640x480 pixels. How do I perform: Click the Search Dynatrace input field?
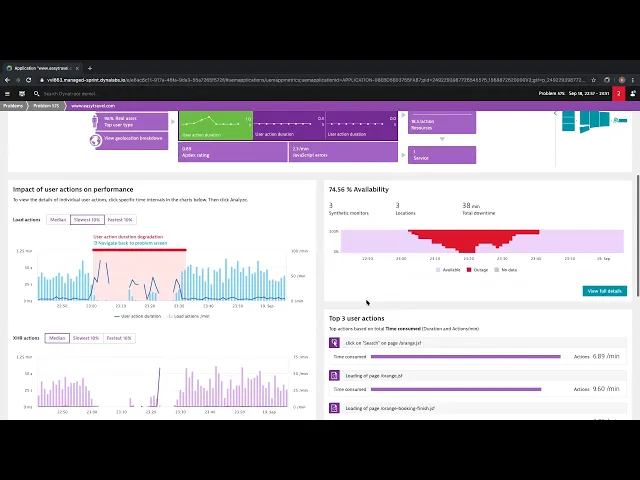point(69,93)
